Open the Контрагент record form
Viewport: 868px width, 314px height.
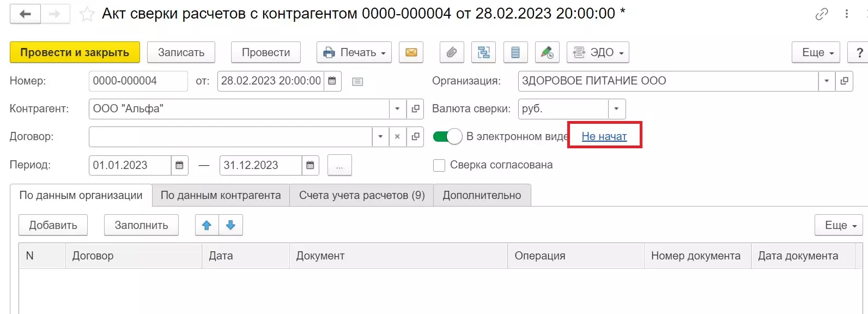tap(415, 109)
